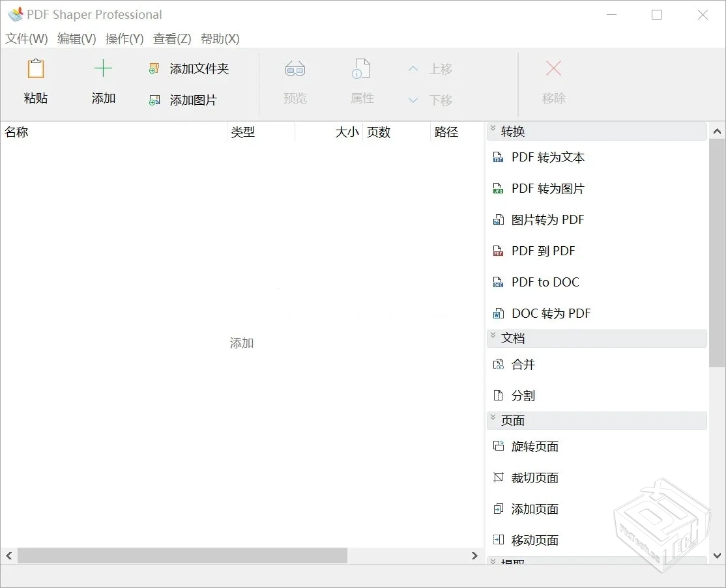Select the 合并 (Merge) tool
Image resolution: width=726 pixels, height=588 pixels.
[x=521, y=364]
